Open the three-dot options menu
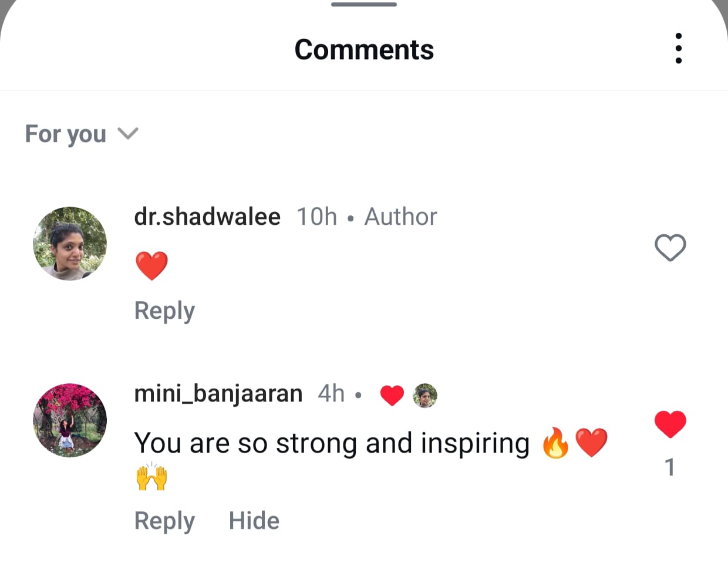This screenshot has height=563, width=728. [679, 48]
